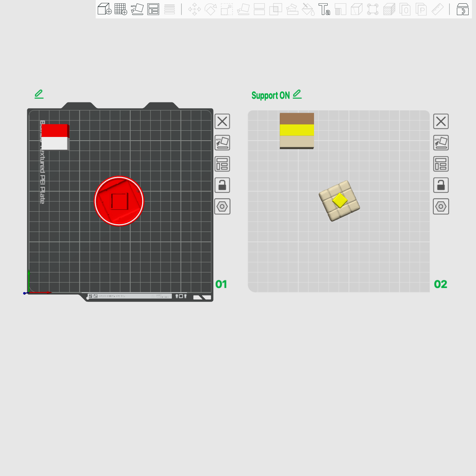Select plate number 02 label
Image resolution: width=476 pixels, height=476 pixels.
pos(440,284)
